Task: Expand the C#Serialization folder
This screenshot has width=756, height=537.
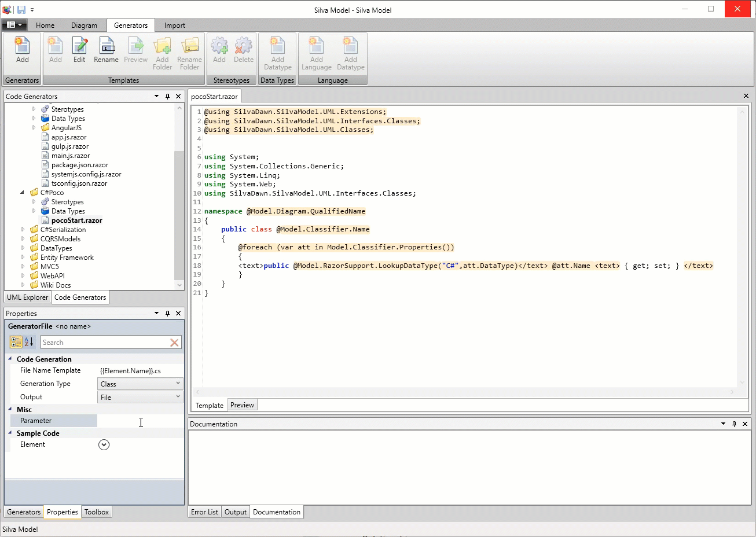Action: coord(23,230)
